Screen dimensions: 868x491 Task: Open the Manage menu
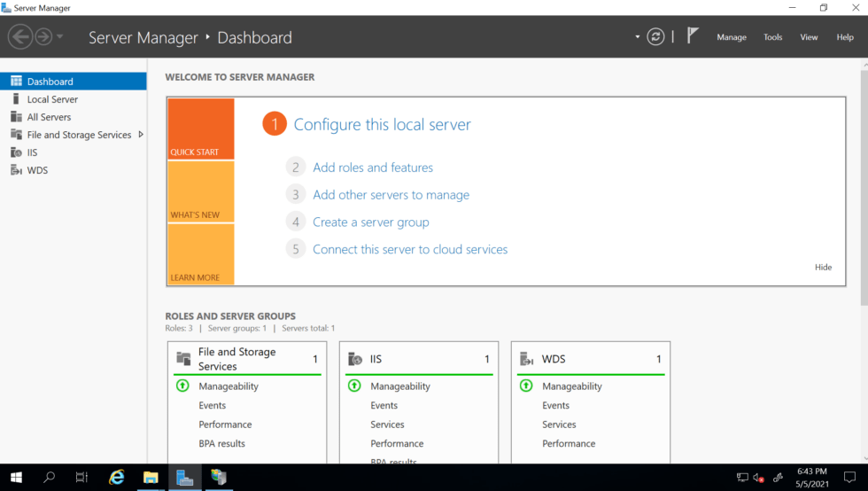coord(732,37)
